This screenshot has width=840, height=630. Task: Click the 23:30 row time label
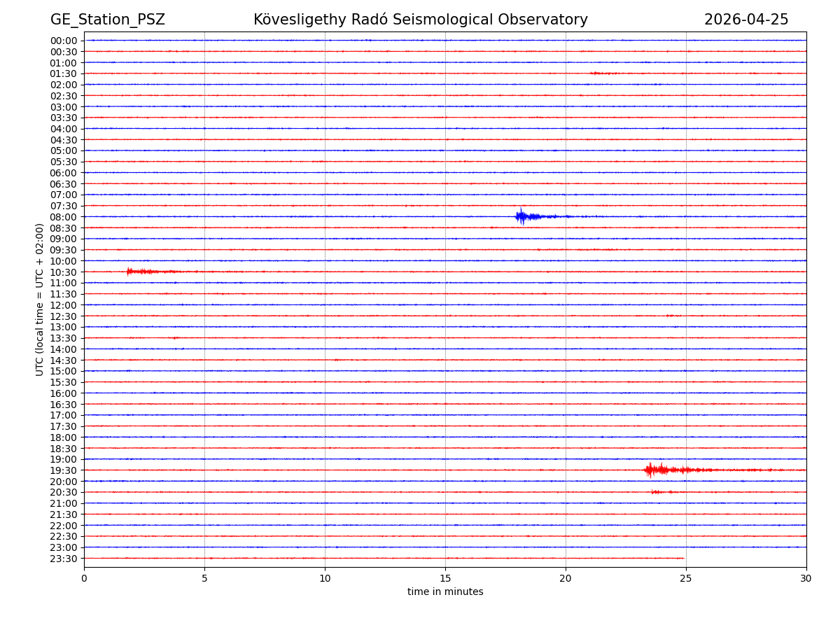coord(64,559)
